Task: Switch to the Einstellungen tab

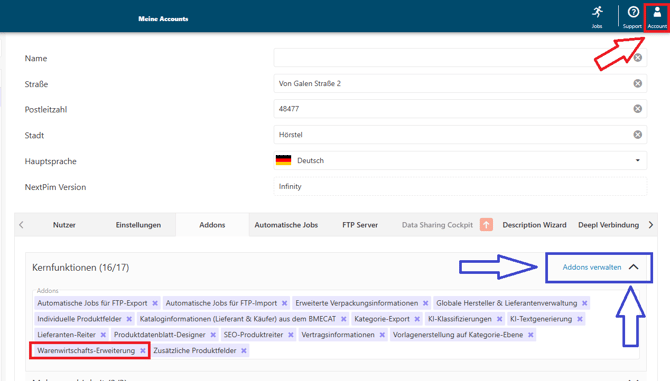Action: coord(138,225)
